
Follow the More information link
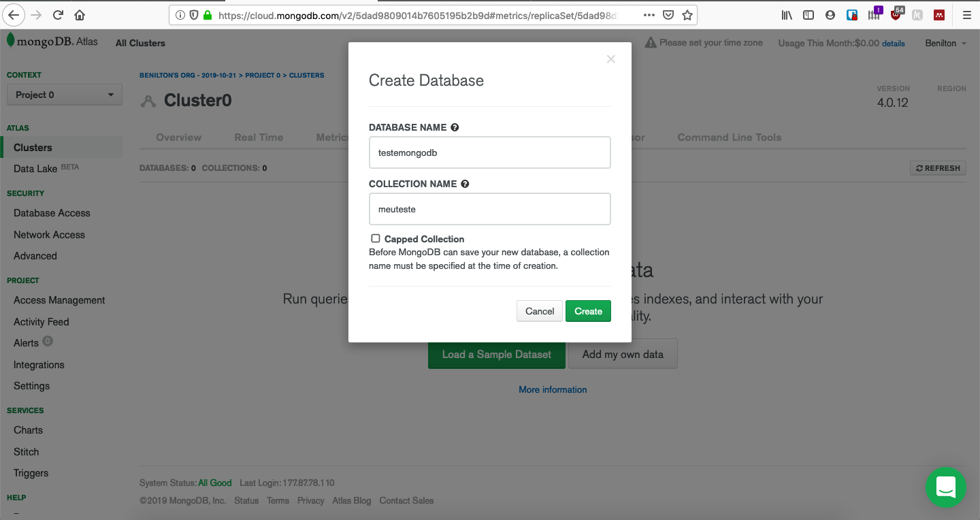pos(553,390)
